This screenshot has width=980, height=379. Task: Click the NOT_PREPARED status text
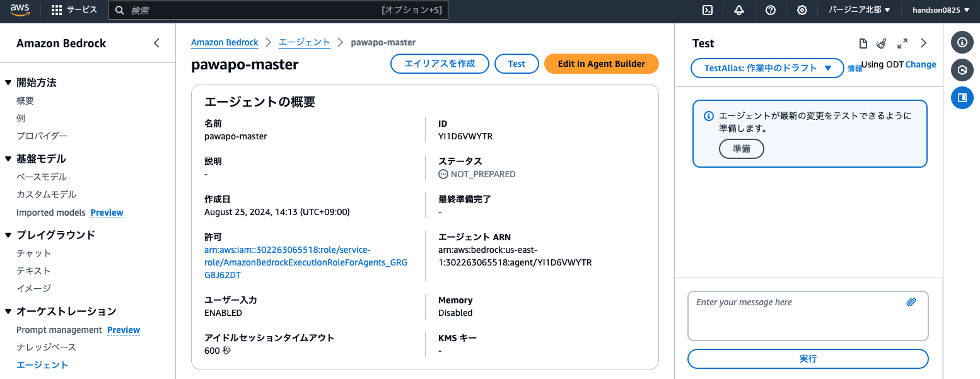tap(483, 174)
